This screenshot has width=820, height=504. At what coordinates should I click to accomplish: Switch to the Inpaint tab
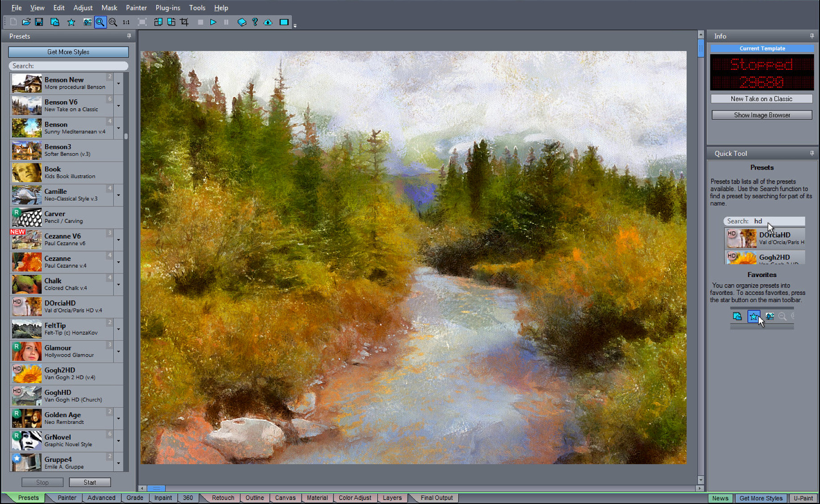(x=163, y=498)
